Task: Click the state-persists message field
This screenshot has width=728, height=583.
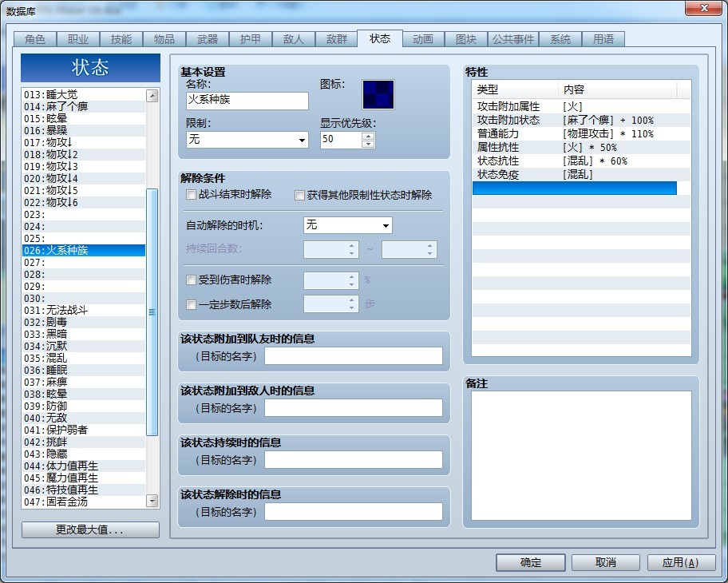Action: pyautogui.click(x=354, y=460)
